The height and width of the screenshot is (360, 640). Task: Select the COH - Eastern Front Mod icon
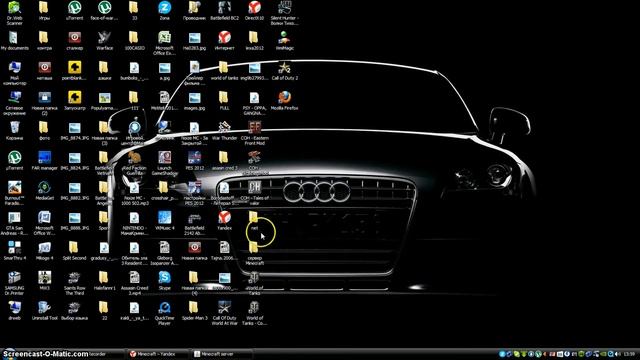coord(254,133)
